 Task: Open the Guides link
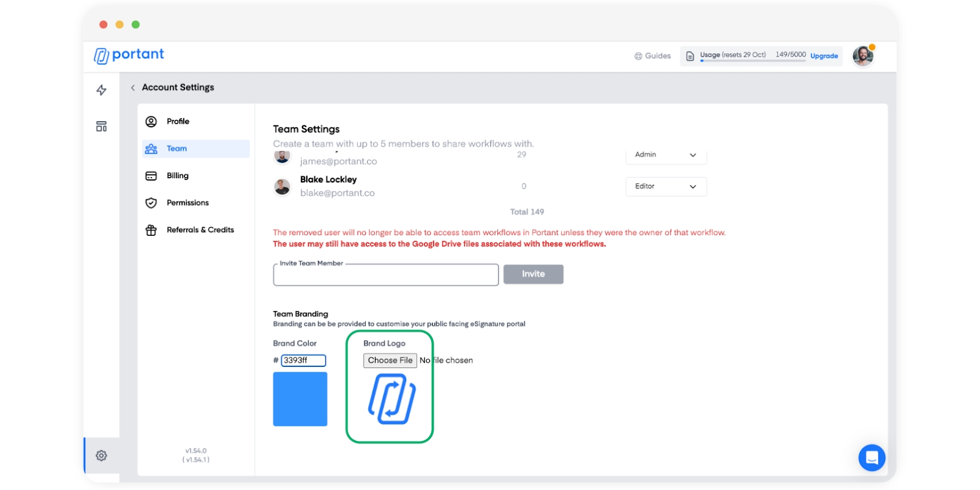pos(652,56)
